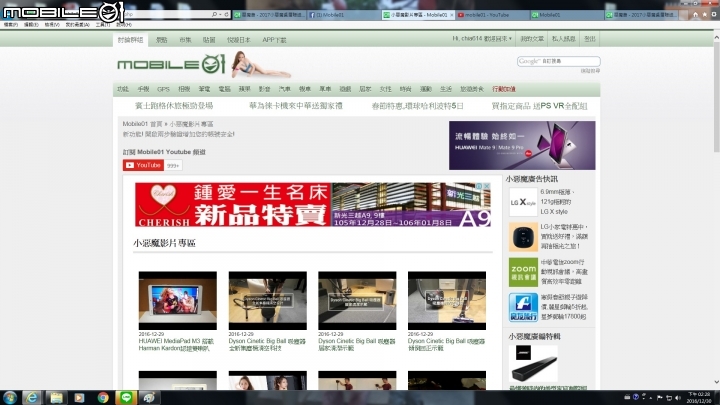
Task: Switch to the mobile01 - YouTube tab
Action: 492,15
